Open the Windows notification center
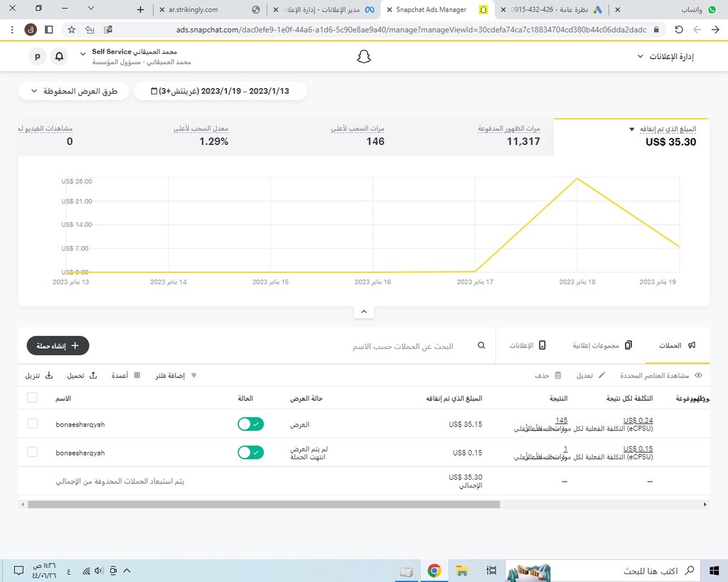This screenshot has width=728, height=582. tap(18, 571)
